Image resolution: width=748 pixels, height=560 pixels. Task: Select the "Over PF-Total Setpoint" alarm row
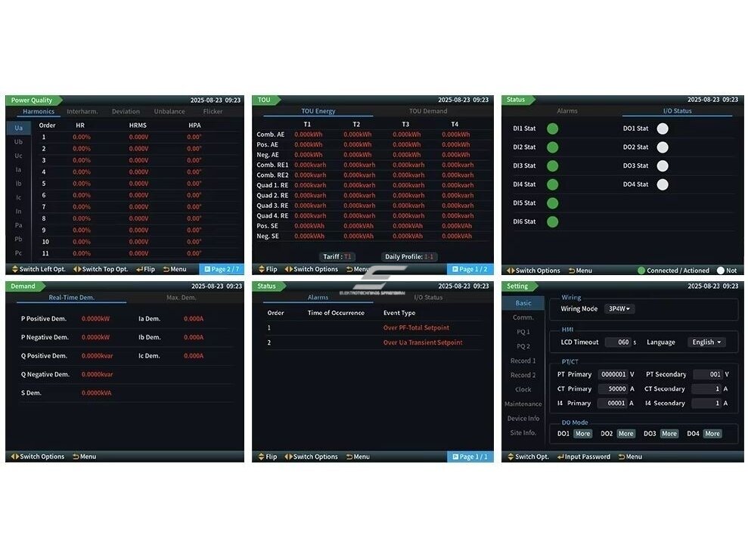point(373,328)
